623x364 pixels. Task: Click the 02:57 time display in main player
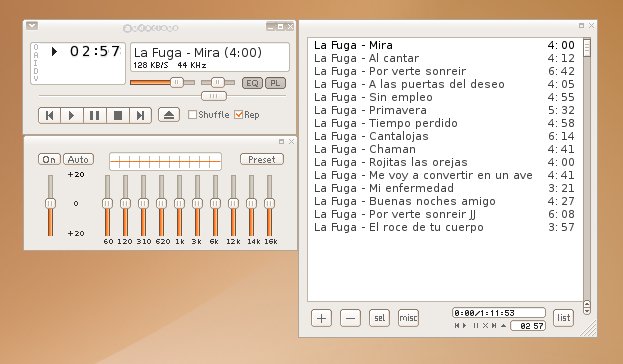tap(95, 51)
